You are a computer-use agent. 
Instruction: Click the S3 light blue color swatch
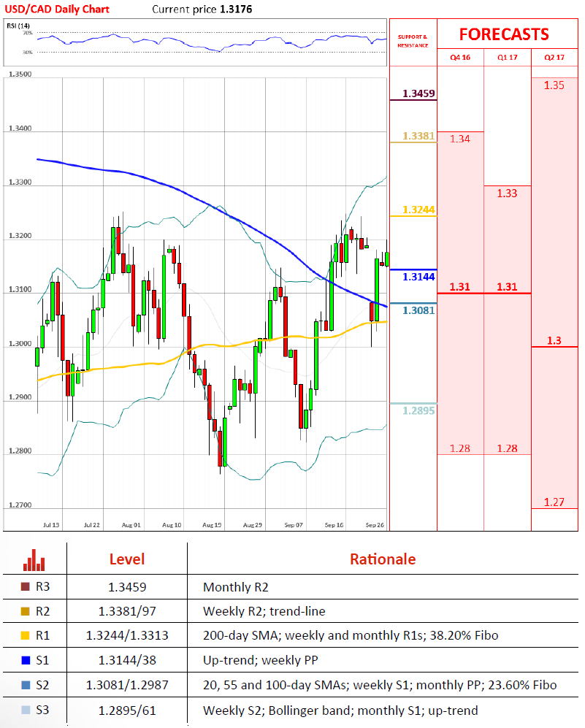[x=26, y=710]
